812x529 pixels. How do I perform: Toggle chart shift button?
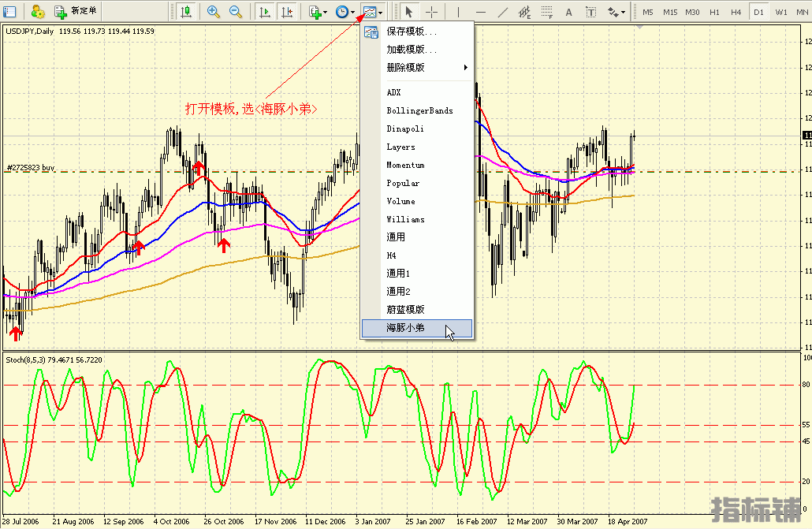click(x=287, y=12)
